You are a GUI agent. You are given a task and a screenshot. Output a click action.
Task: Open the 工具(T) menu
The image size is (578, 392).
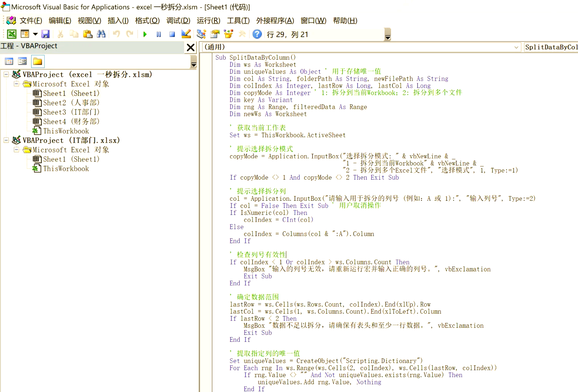click(x=238, y=21)
